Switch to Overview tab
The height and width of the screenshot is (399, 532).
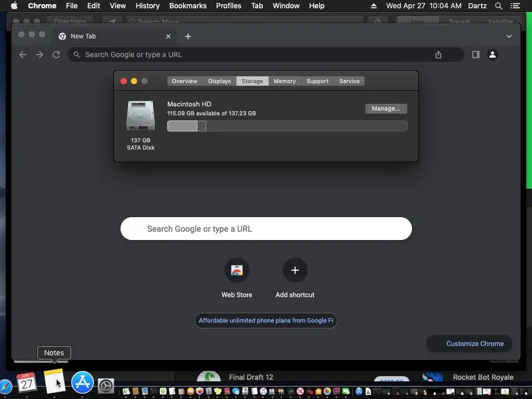(x=184, y=81)
